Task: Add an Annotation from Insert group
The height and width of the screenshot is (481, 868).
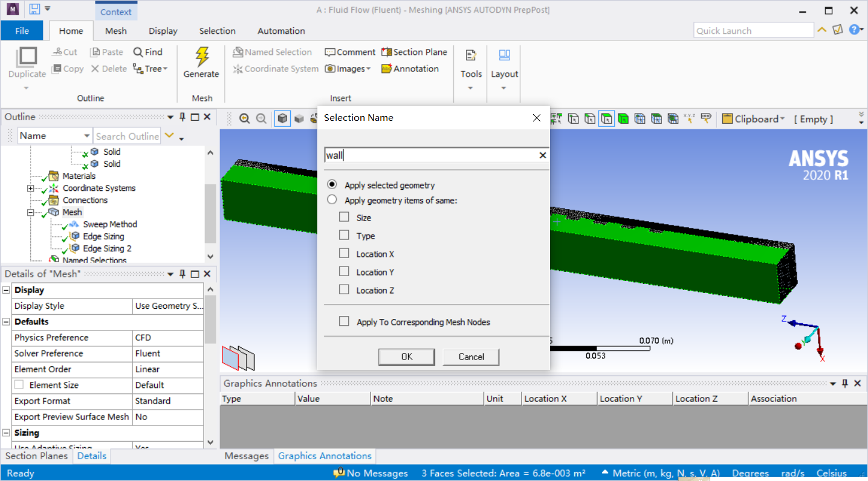Action: 410,69
